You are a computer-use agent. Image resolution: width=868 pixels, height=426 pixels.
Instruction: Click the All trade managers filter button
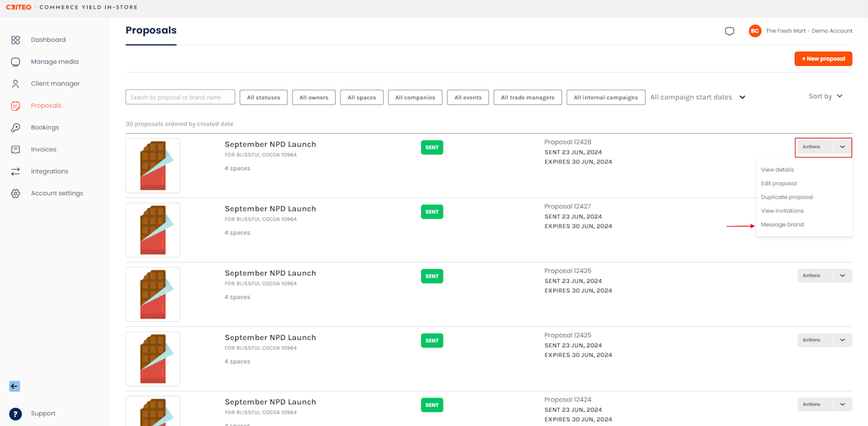528,98
